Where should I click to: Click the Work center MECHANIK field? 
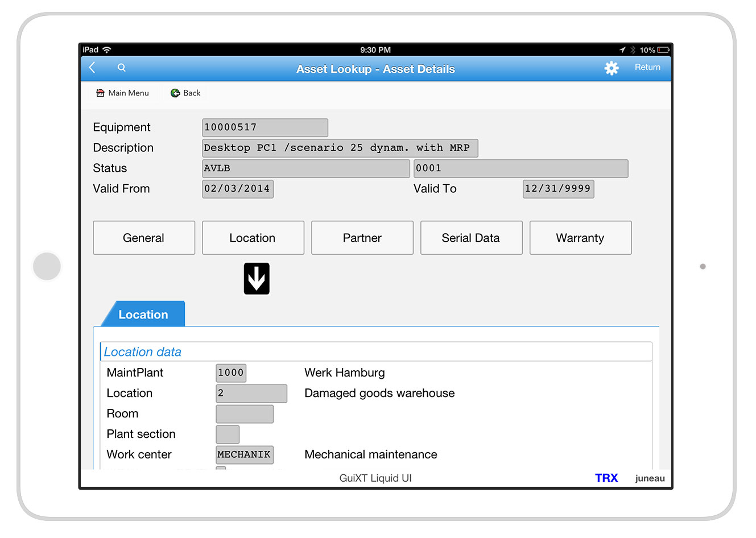pyautogui.click(x=245, y=455)
